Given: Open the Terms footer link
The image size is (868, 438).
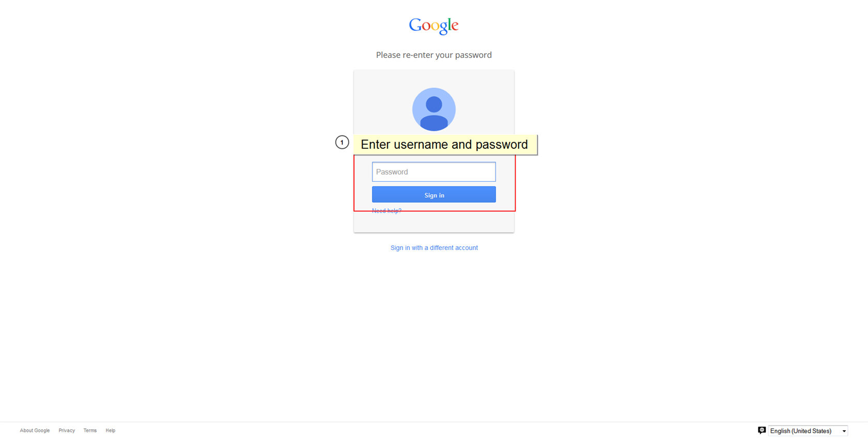Looking at the screenshot, I should tap(90, 430).
